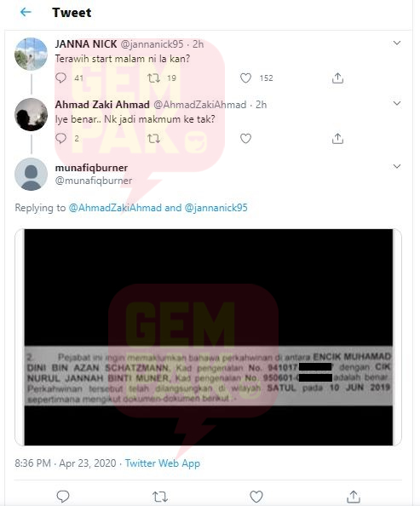The width and height of the screenshot is (420, 506).
Task: Open munafiqburner's profile avatar
Action: (31, 175)
